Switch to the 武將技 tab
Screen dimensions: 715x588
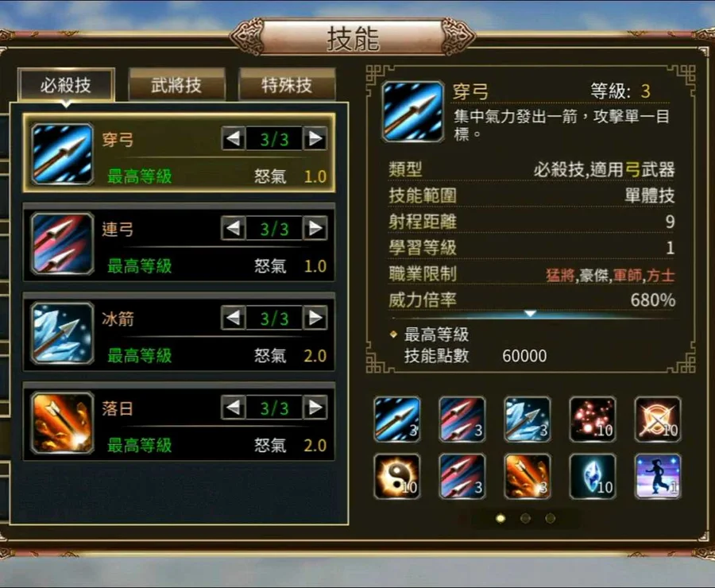point(176,85)
